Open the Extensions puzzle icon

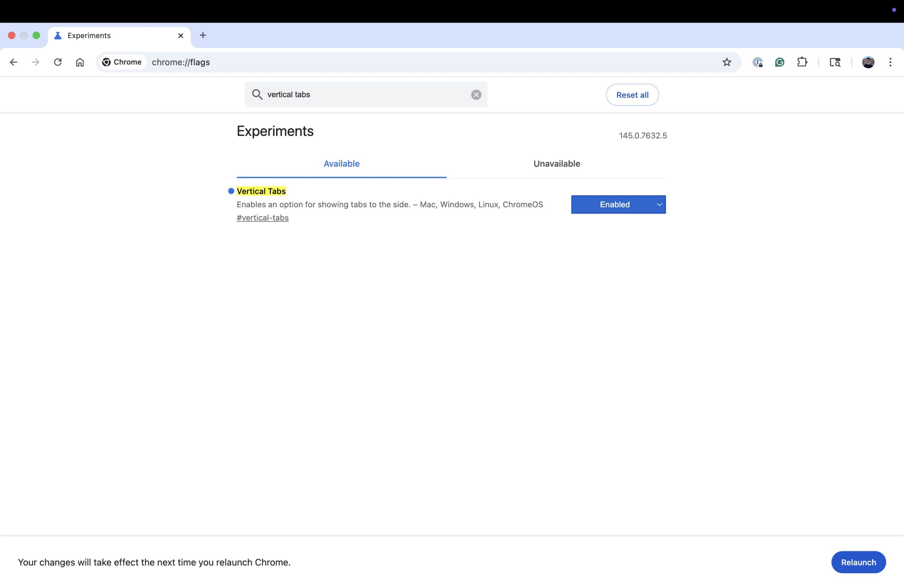tap(802, 62)
